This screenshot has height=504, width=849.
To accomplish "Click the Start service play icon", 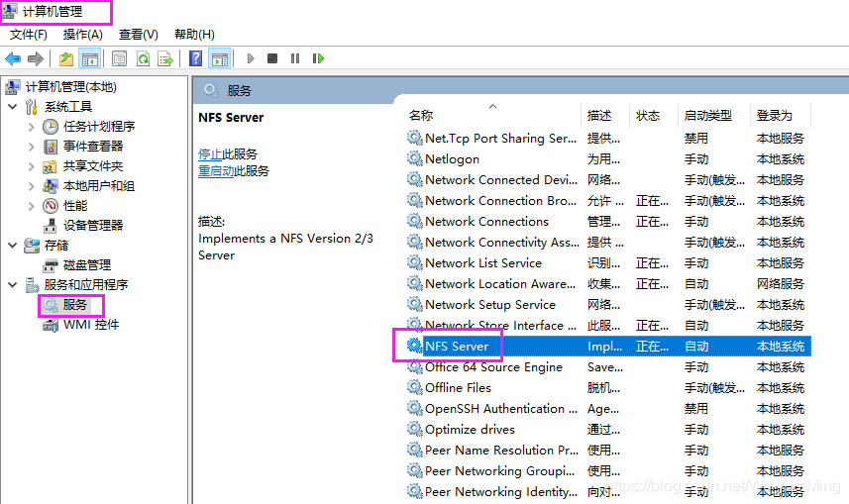I will click(x=251, y=58).
